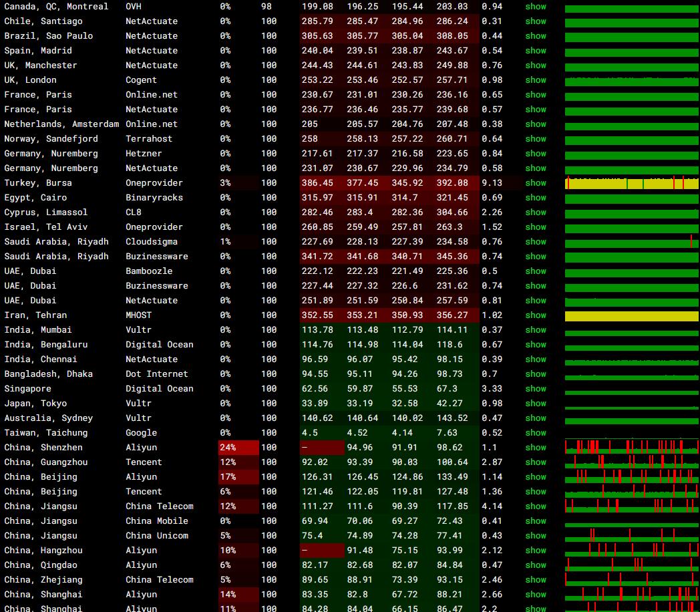Screen dimensions: 700x612
Task: Click show for China, Hangzhou
Action: [535, 551]
